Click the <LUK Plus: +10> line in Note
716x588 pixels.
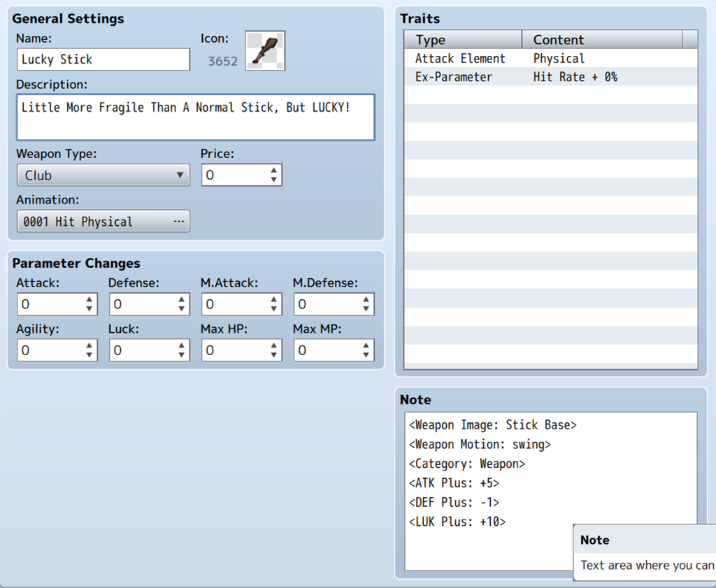coord(457,522)
